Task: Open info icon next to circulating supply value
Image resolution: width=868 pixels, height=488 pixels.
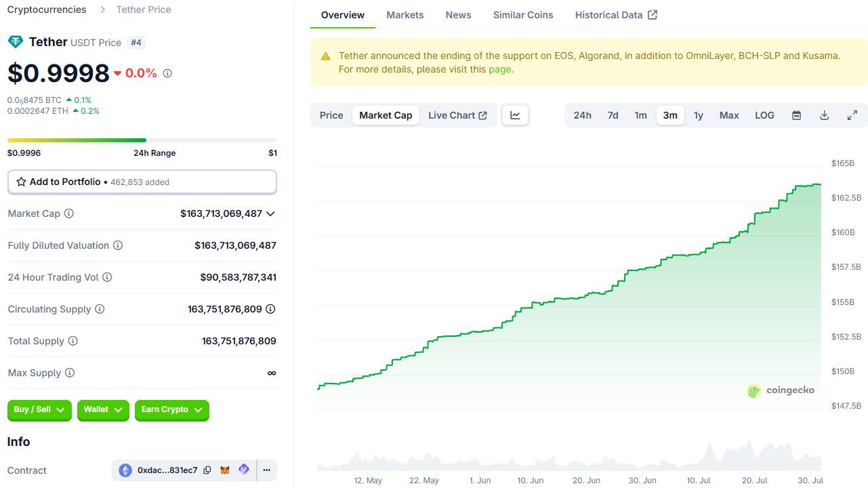Action: [270, 309]
